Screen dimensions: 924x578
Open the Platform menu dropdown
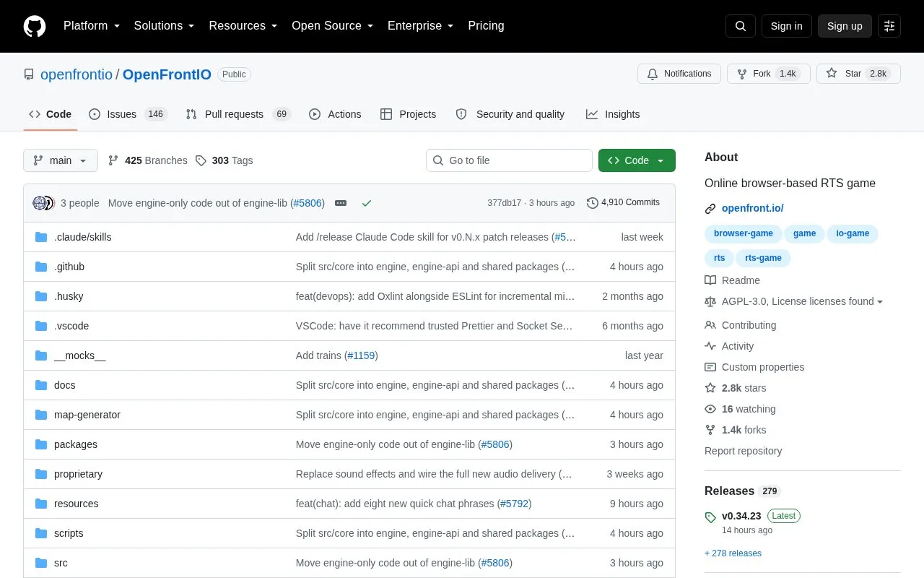[91, 26]
